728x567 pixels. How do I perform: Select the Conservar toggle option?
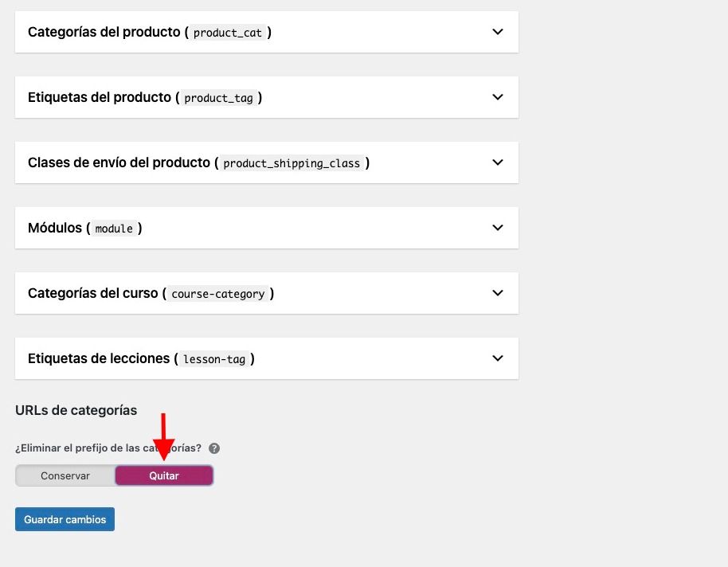(65, 475)
